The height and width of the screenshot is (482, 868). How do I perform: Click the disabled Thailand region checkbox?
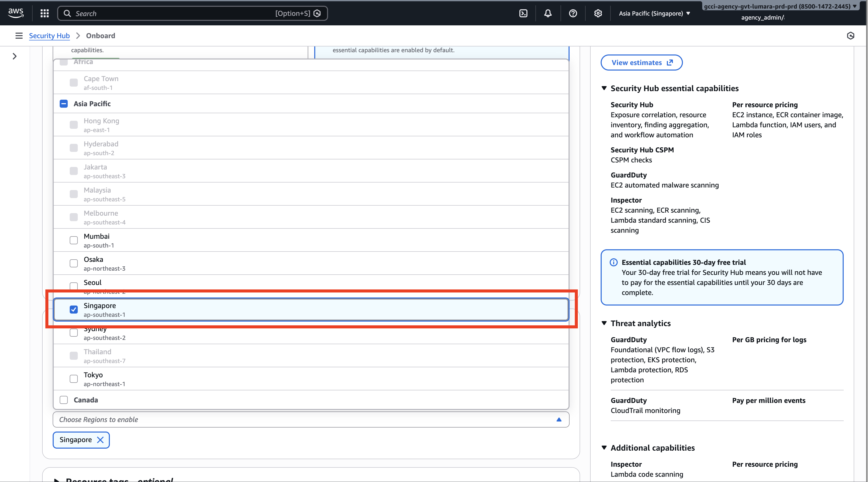click(x=73, y=356)
